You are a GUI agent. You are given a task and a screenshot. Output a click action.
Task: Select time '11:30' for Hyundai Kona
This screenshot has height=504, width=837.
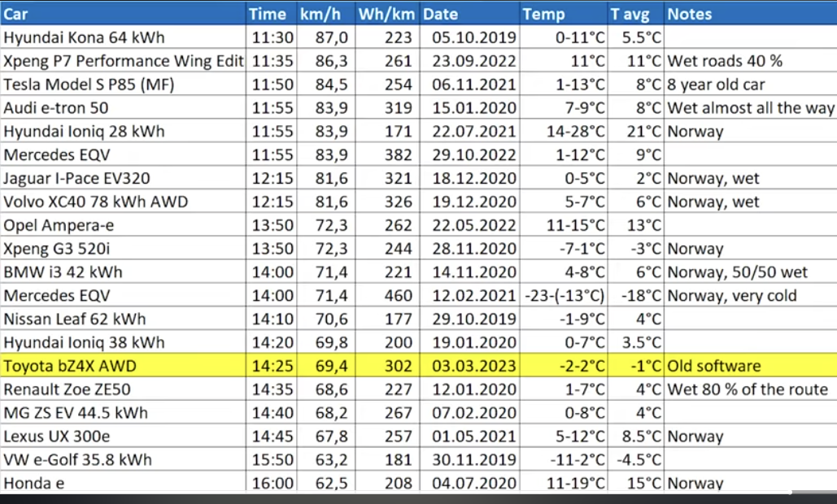[x=272, y=37]
